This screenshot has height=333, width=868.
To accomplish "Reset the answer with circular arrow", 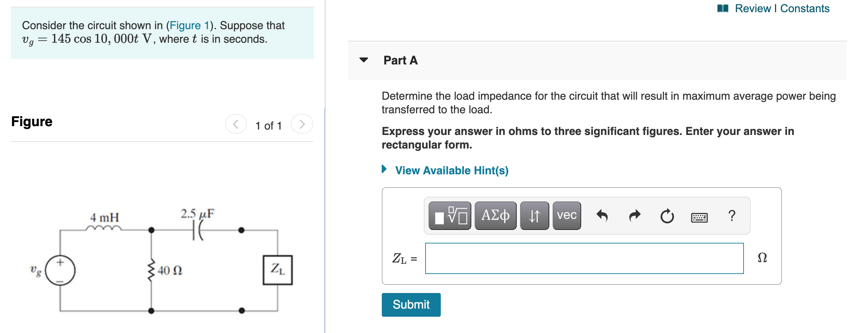I will 667,216.
